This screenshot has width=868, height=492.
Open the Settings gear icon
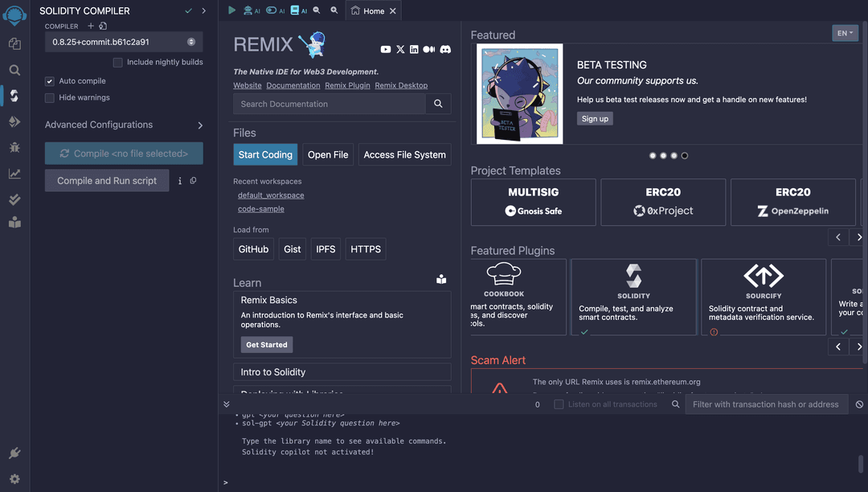point(15,478)
